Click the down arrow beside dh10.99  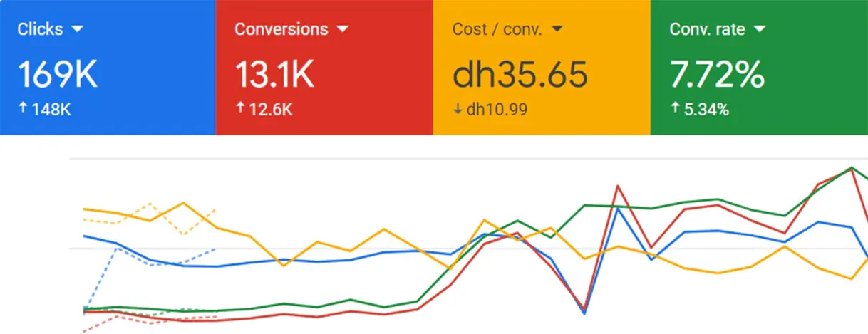[x=456, y=110]
